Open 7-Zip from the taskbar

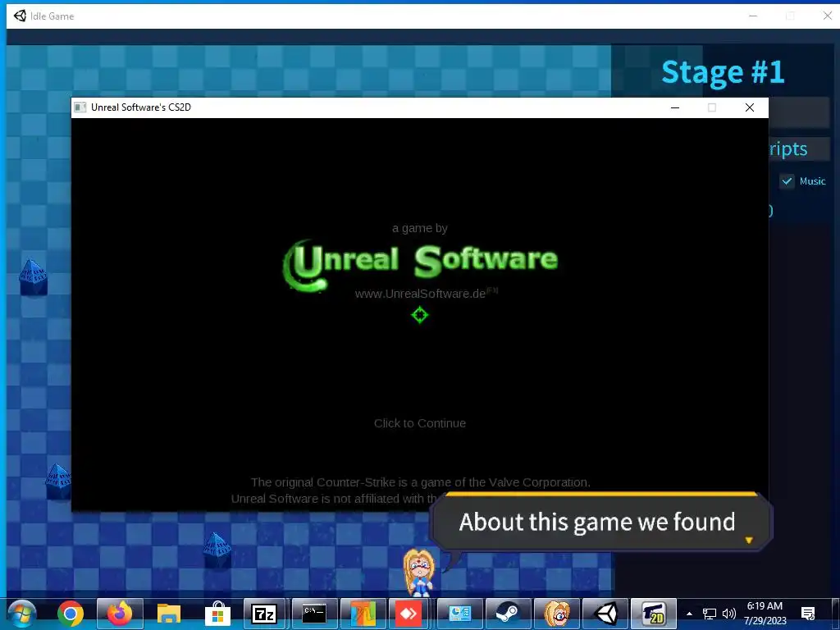click(x=264, y=614)
